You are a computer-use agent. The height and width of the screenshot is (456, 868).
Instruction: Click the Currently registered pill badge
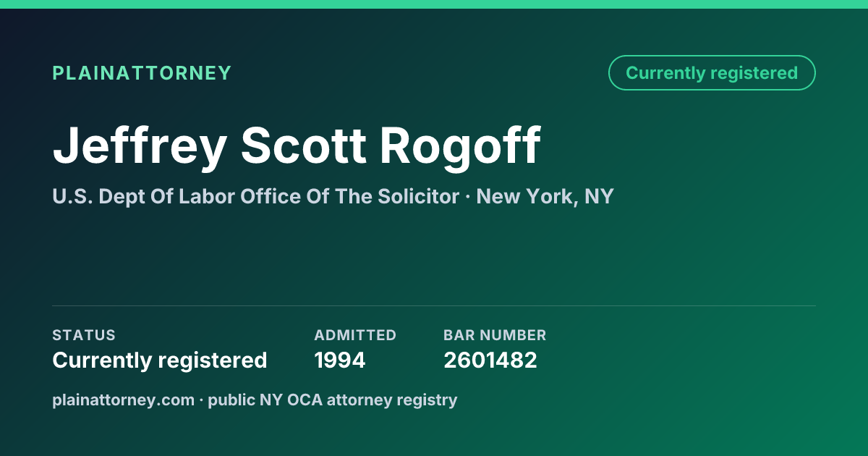[x=712, y=73]
